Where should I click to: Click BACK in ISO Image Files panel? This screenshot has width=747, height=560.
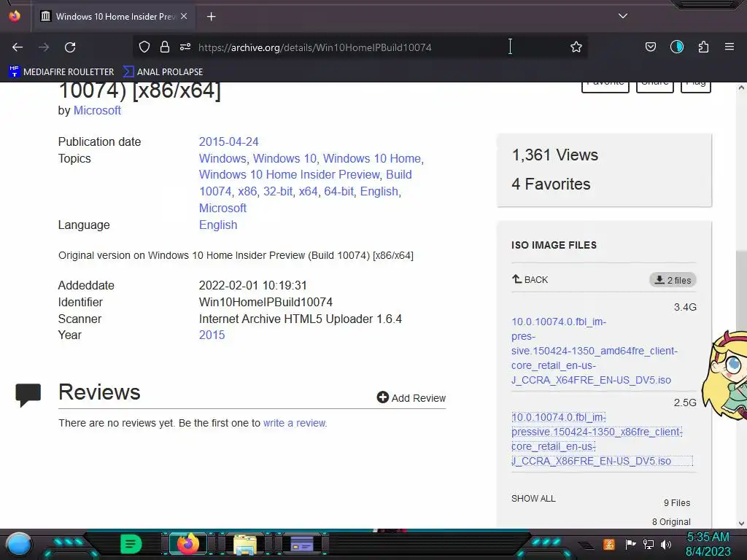[530, 279]
